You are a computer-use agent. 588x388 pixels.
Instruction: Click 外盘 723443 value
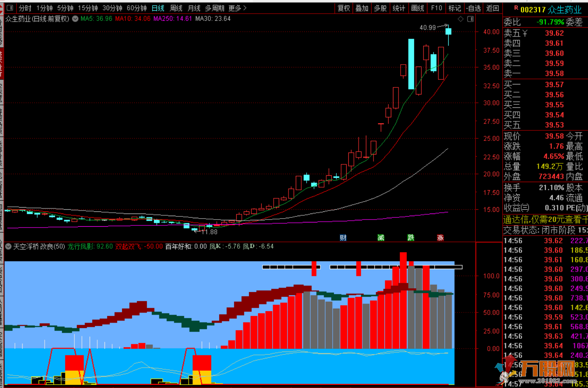pyautogui.click(x=551, y=177)
